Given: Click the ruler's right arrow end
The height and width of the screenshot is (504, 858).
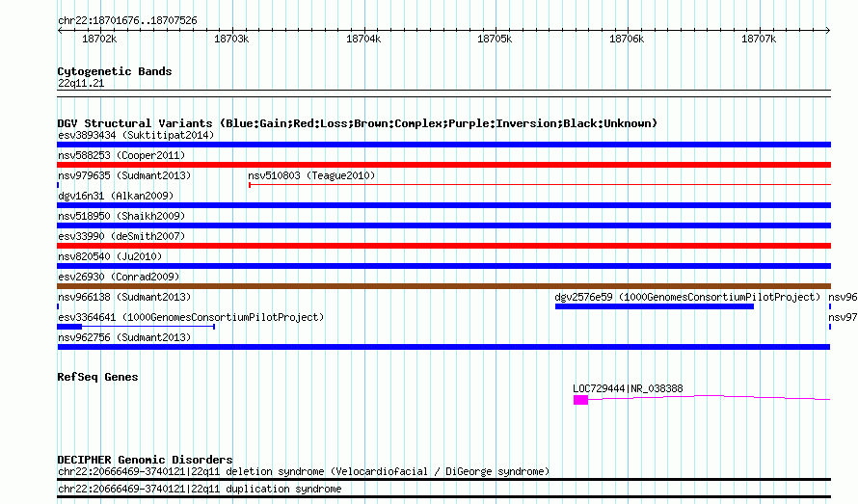Looking at the screenshot, I should tap(828, 30).
